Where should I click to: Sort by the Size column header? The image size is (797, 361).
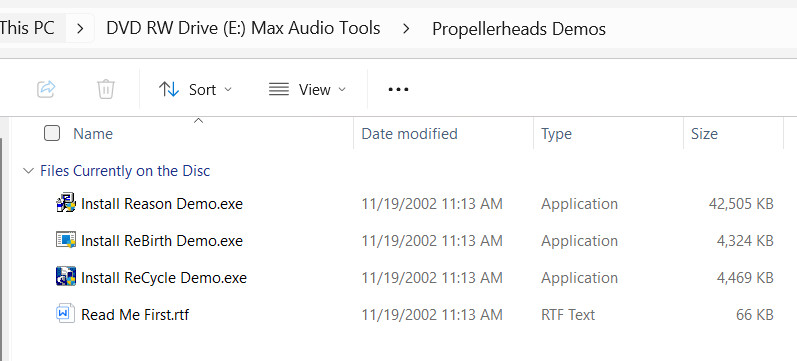click(704, 134)
